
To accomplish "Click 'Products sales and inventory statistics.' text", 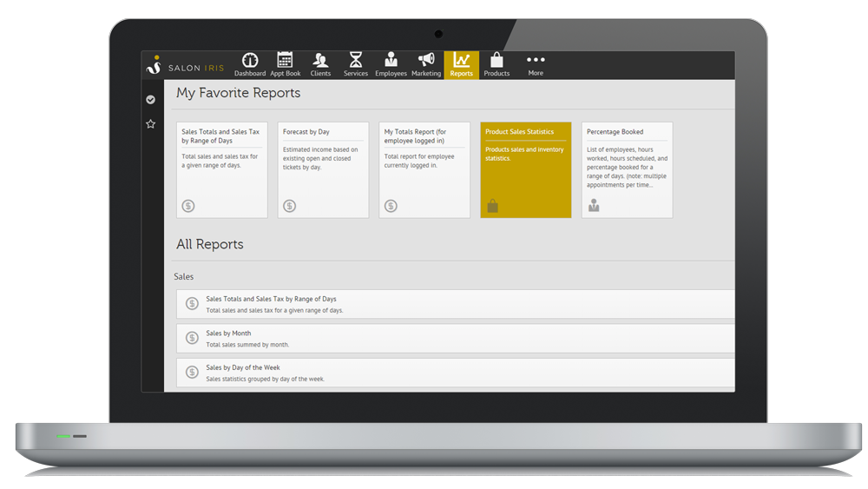I will tap(524, 154).
